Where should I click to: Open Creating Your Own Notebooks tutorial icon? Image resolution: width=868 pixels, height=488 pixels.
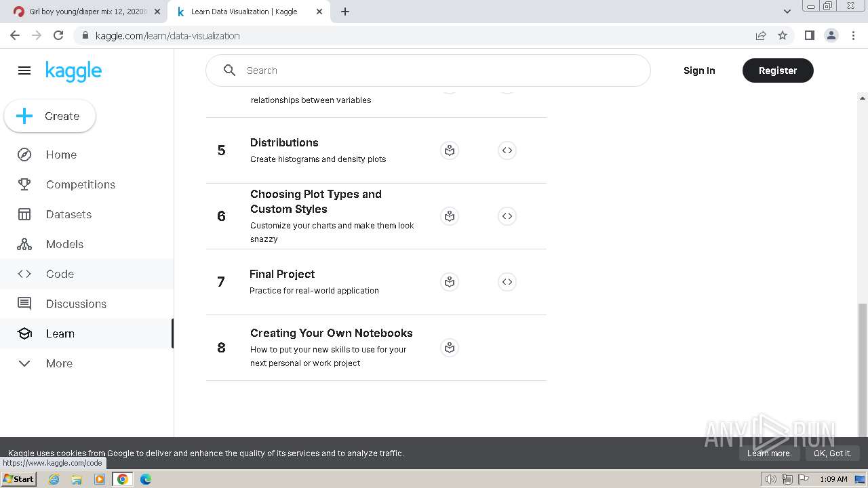click(450, 348)
